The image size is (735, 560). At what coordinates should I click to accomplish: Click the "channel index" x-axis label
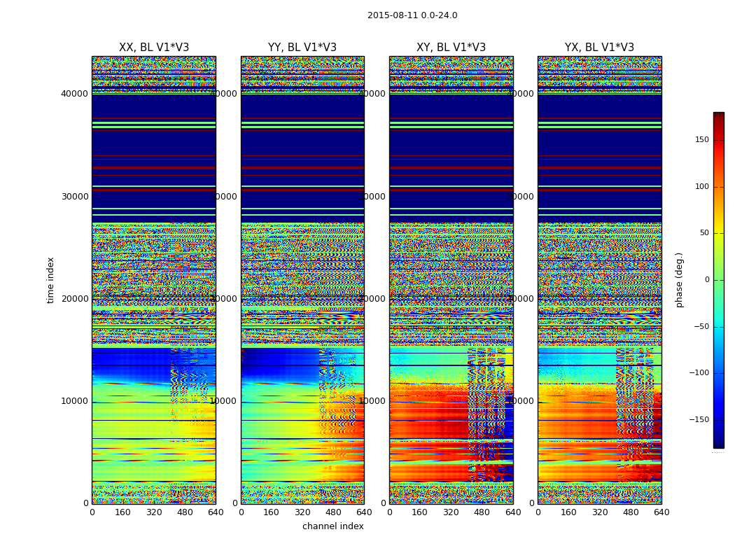pos(333,526)
